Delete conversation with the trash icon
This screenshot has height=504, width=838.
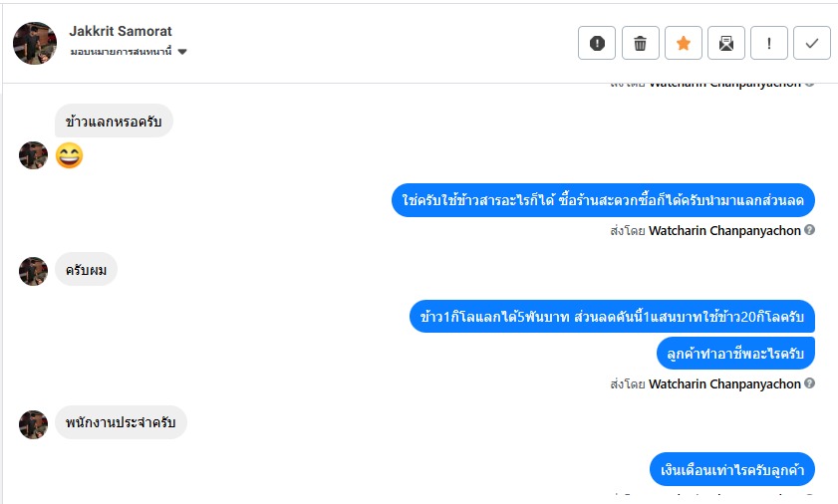tap(640, 43)
